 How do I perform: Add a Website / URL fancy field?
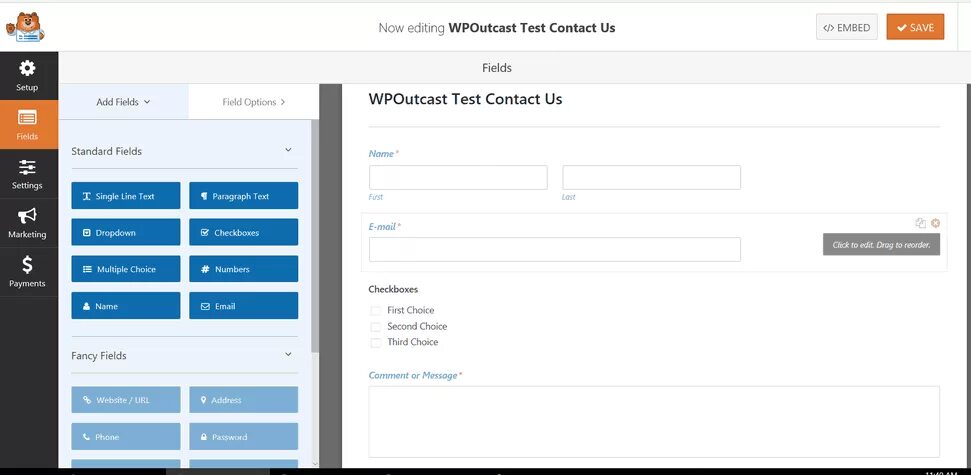tap(126, 400)
